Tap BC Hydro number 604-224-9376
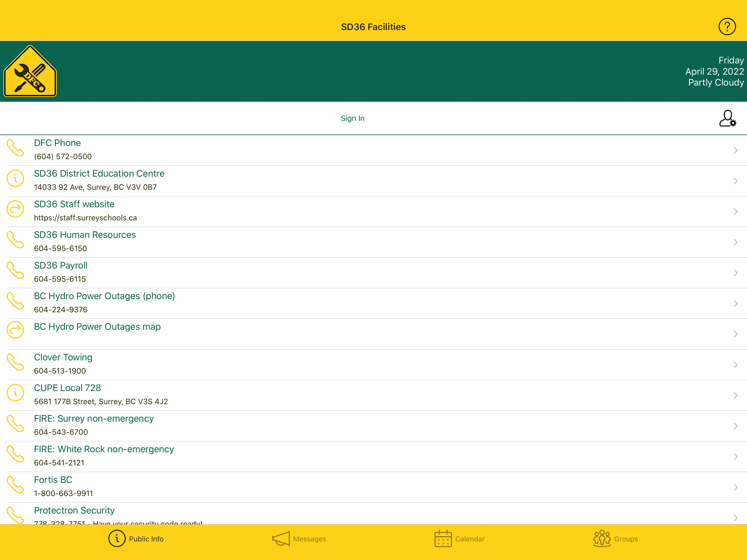 pos(60,310)
